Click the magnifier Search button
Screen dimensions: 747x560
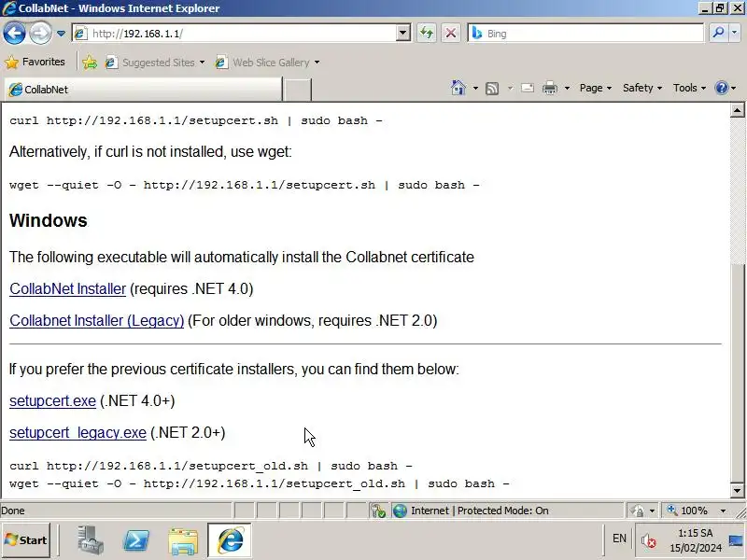(718, 33)
